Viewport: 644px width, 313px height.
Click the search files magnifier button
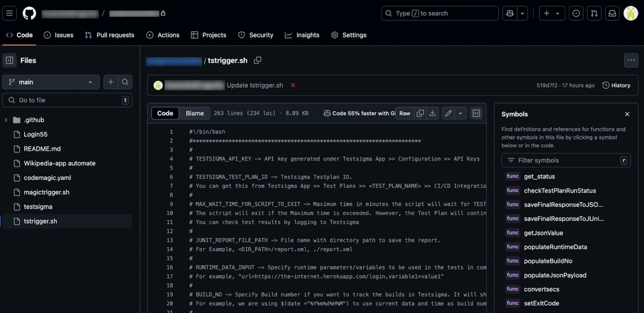[125, 82]
